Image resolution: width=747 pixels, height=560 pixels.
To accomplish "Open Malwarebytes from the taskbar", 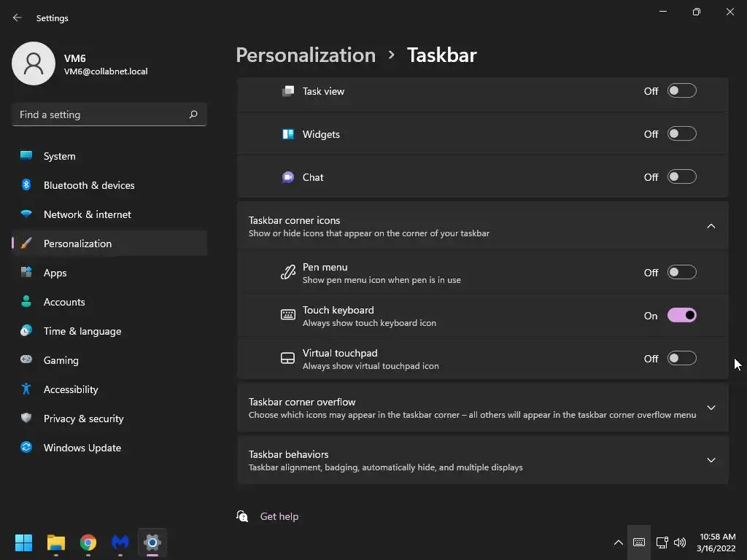I will coord(120,542).
